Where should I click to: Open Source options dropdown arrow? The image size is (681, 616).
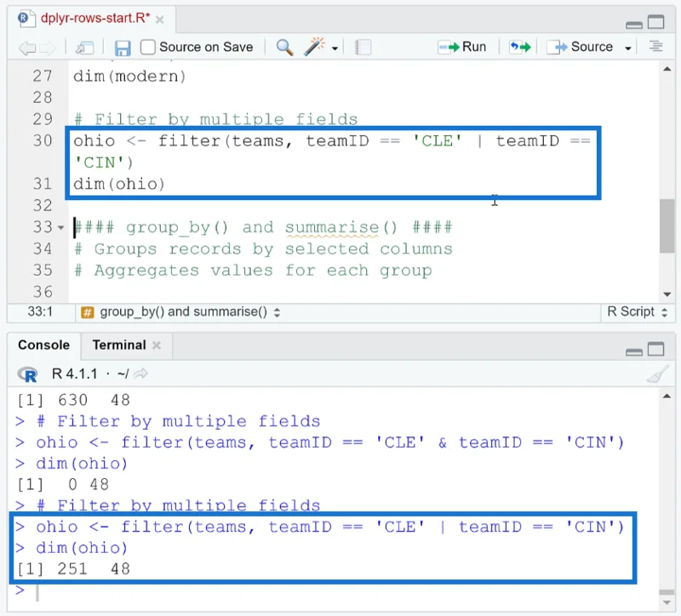(627, 48)
